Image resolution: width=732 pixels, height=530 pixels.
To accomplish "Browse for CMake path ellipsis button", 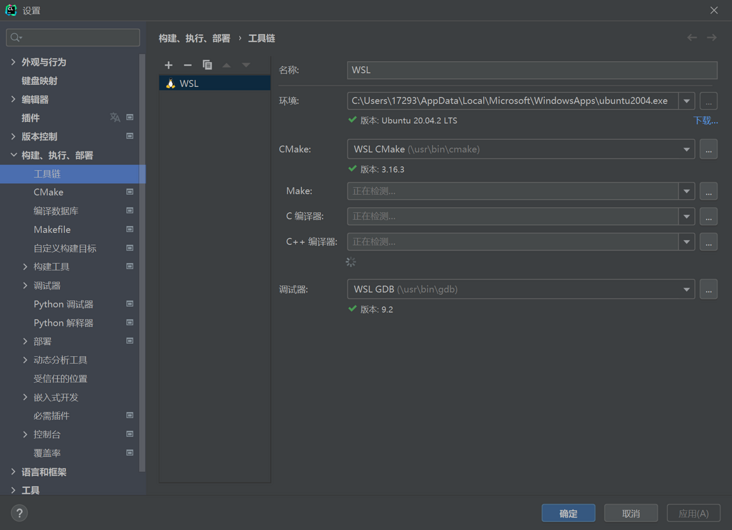I will tap(708, 149).
